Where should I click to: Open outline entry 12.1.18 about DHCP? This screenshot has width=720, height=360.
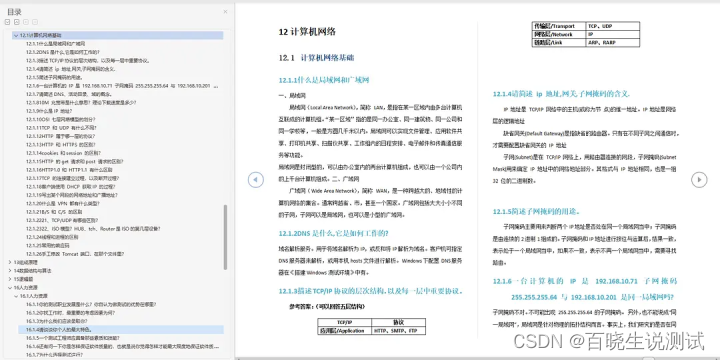70,186
